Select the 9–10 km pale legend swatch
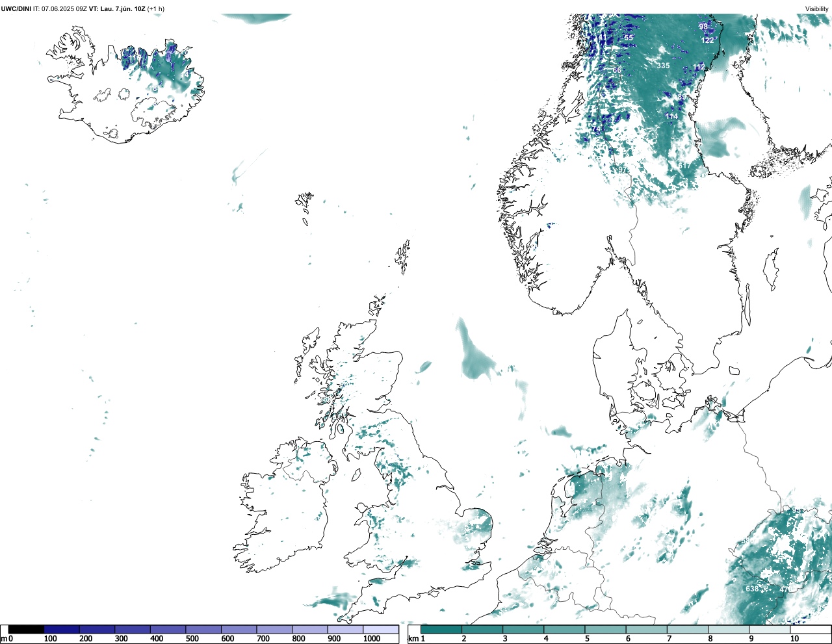 coord(770,629)
